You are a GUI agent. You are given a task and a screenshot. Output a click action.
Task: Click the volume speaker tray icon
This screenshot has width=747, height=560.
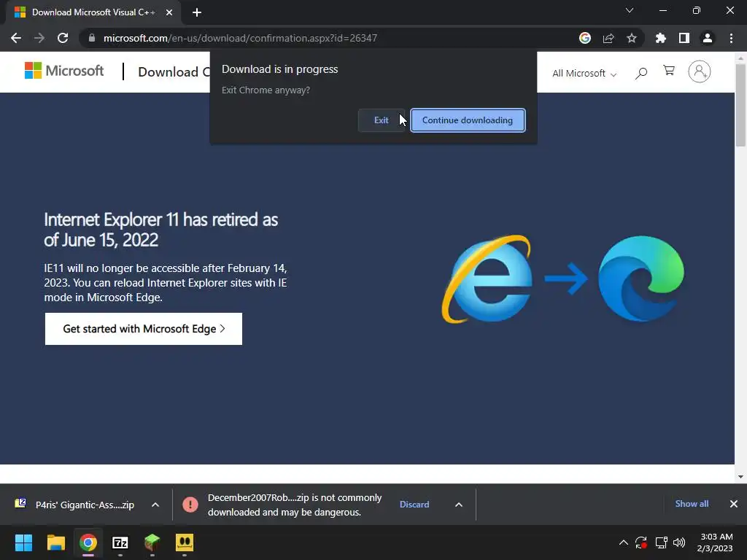pos(679,542)
